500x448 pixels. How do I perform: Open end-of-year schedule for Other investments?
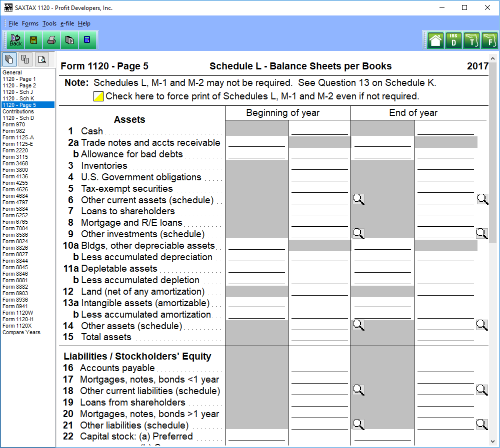point(482,234)
